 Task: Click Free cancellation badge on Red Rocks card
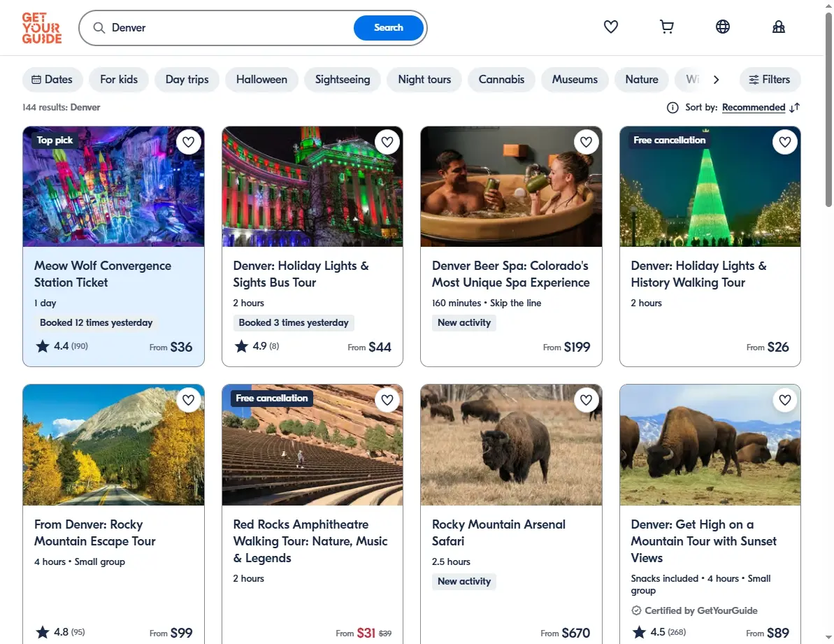tap(272, 399)
